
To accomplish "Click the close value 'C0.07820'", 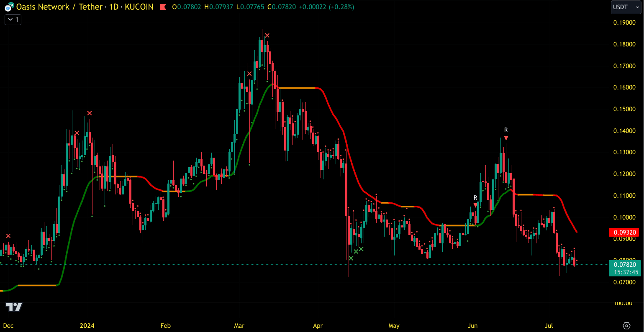I will coord(282,7).
